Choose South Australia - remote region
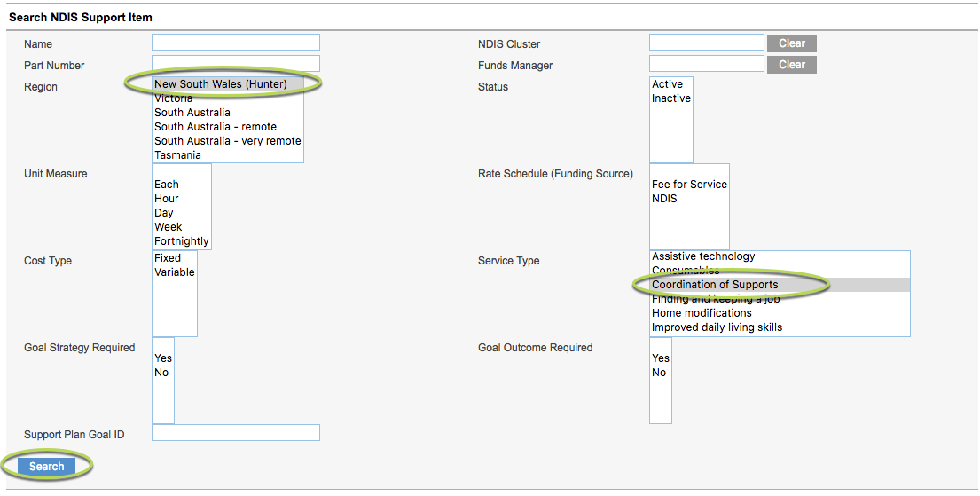 228,126
